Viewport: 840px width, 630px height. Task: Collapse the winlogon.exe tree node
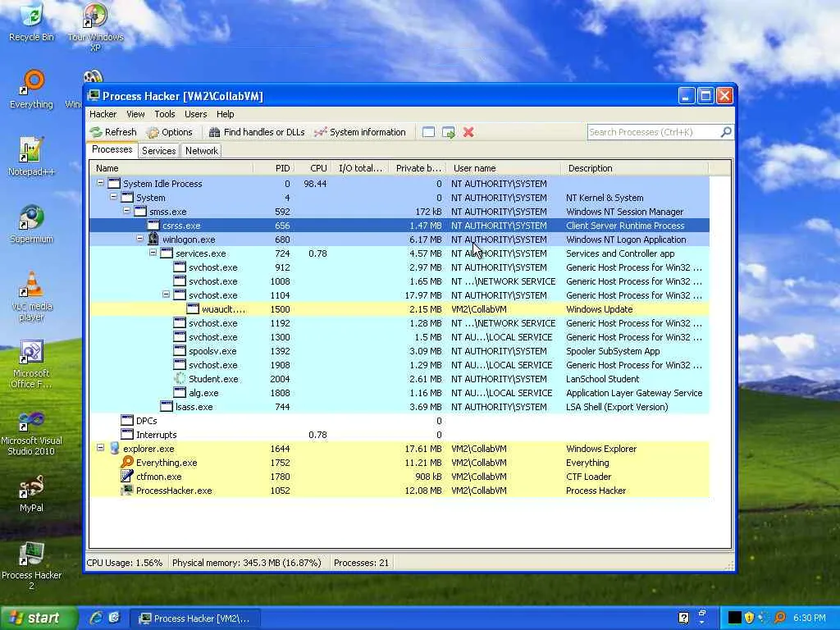(139, 239)
